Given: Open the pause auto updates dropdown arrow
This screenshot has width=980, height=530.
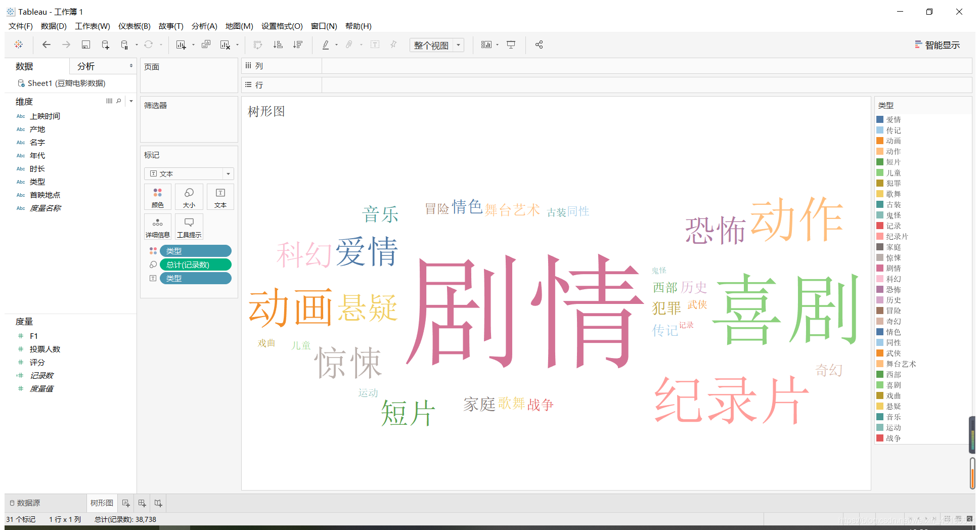Looking at the screenshot, I should click(137, 45).
